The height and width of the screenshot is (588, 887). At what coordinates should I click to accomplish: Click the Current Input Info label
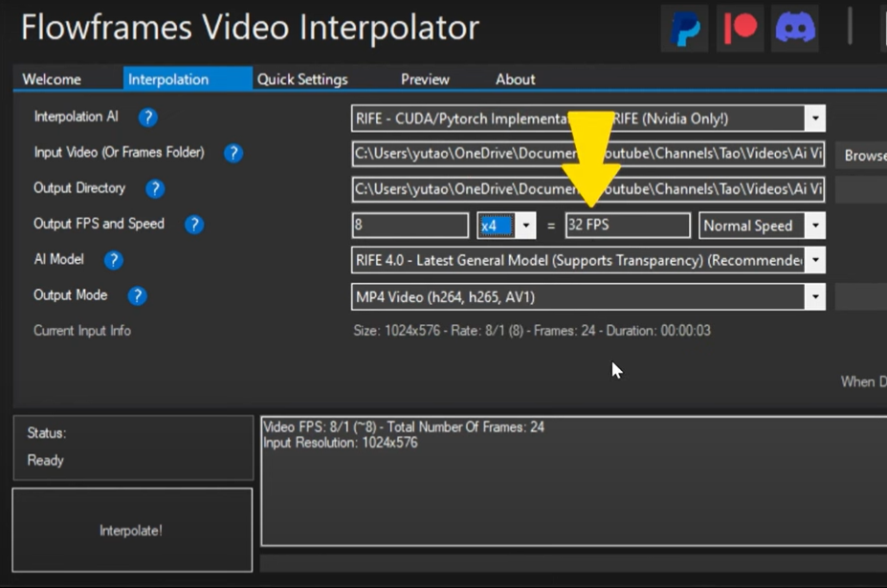82,331
